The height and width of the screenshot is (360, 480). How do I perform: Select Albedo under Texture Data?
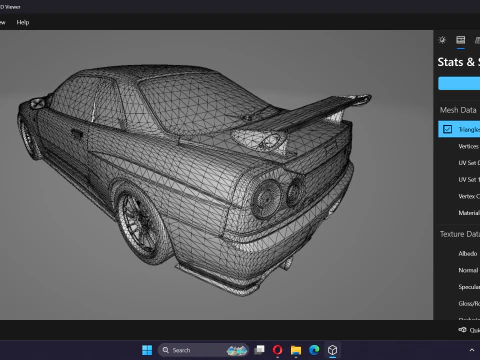pos(468,254)
